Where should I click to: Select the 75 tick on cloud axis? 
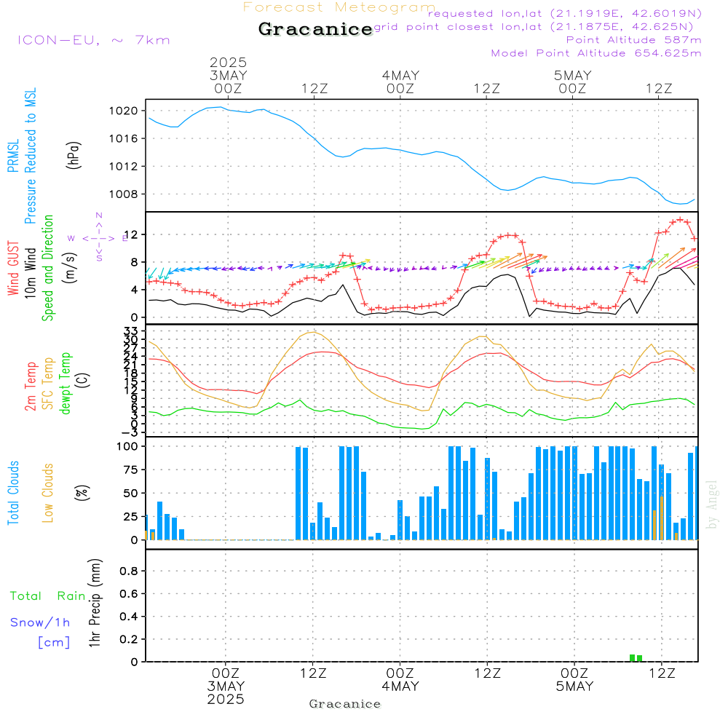click(x=131, y=470)
